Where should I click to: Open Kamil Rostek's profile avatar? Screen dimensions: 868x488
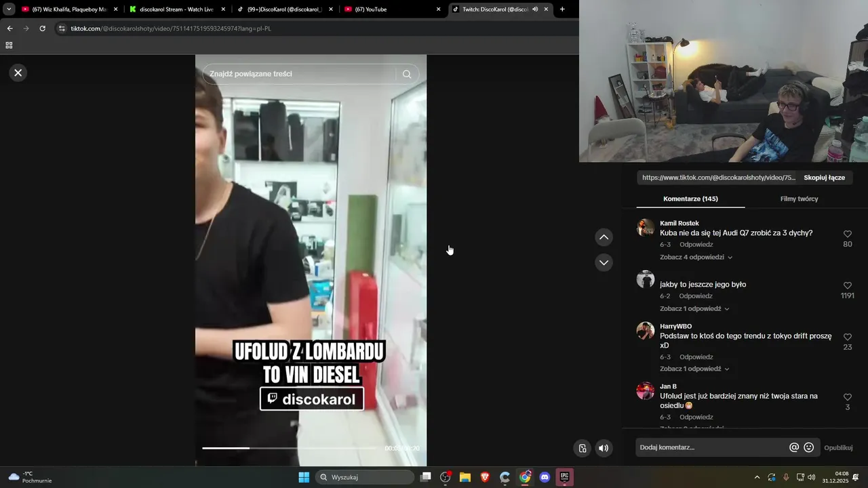[x=646, y=228]
